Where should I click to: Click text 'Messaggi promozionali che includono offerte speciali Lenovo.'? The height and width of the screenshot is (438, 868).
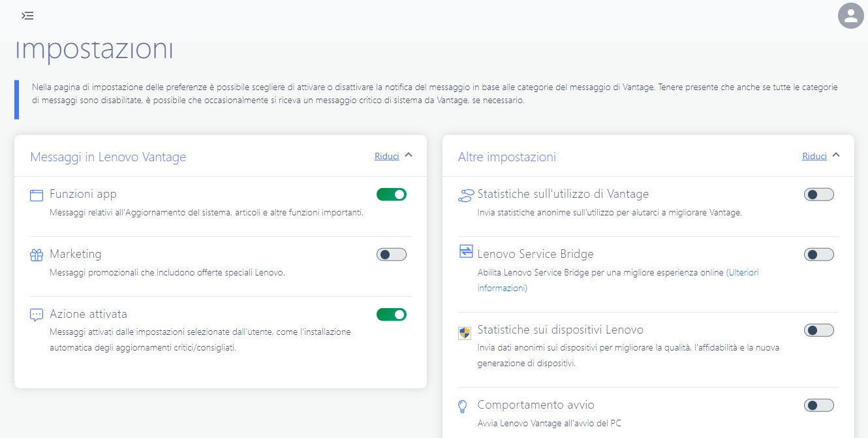167,272
